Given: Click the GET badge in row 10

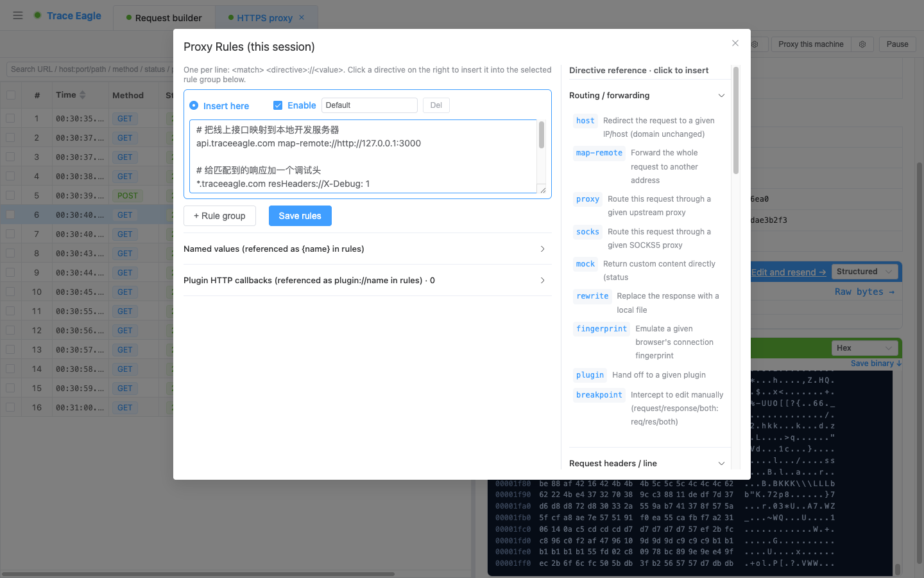Looking at the screenshot, I should [x=124, y=292].
